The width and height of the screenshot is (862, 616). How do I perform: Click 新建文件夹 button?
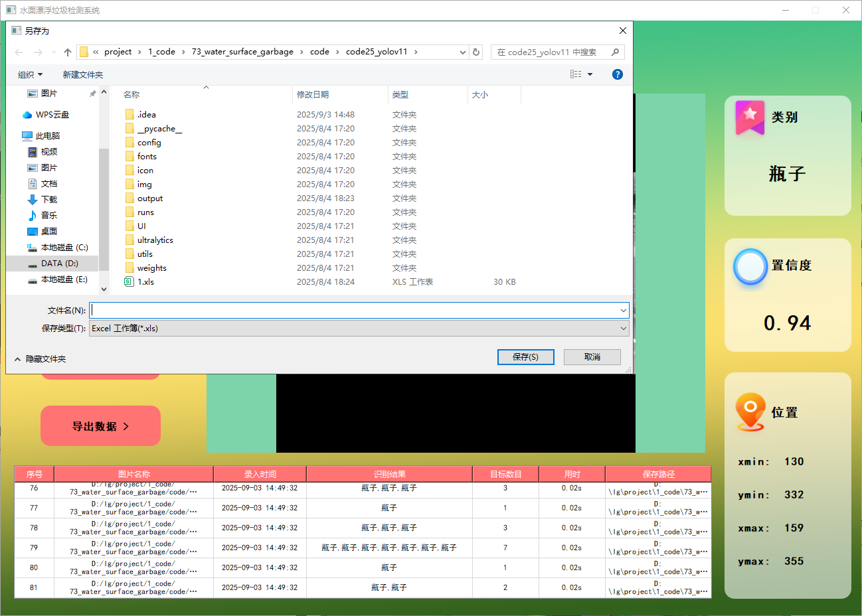point(83,74)
